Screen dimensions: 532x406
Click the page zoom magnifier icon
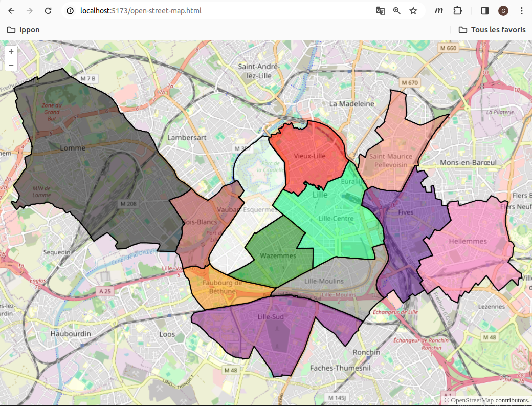tap(397, 10)
